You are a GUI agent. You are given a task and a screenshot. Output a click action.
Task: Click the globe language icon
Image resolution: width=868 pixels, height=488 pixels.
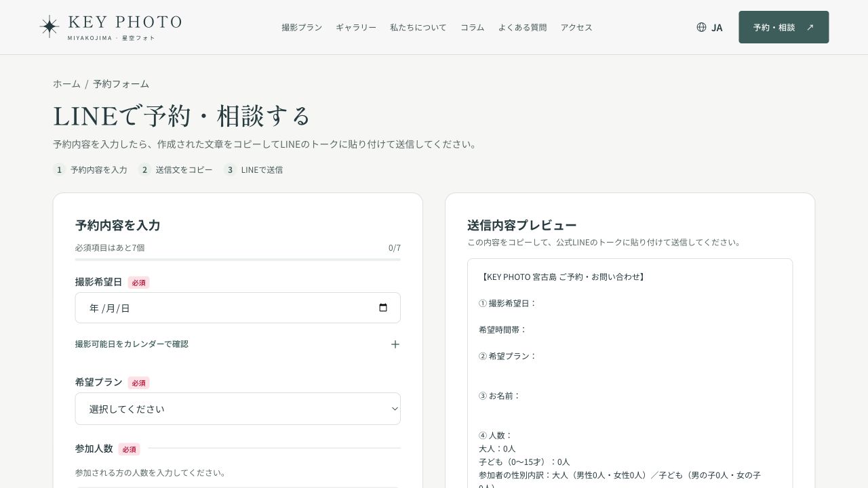click(x=701, y=27)
